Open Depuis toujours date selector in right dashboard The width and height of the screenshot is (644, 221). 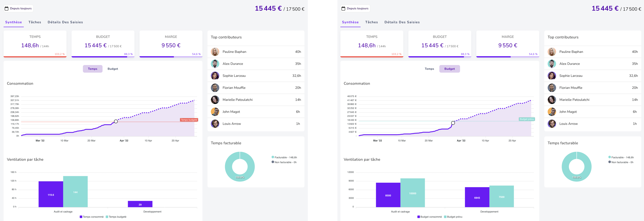tap(355, 8)
